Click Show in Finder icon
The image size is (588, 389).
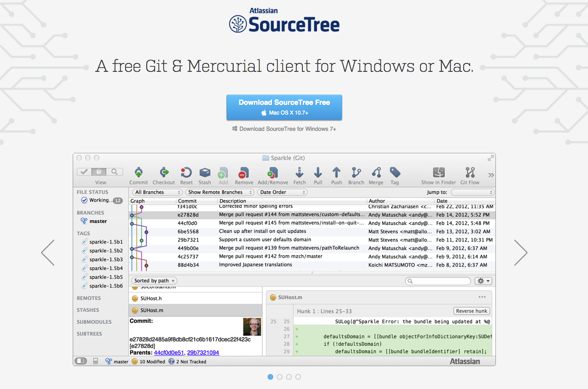pos(439,172)
